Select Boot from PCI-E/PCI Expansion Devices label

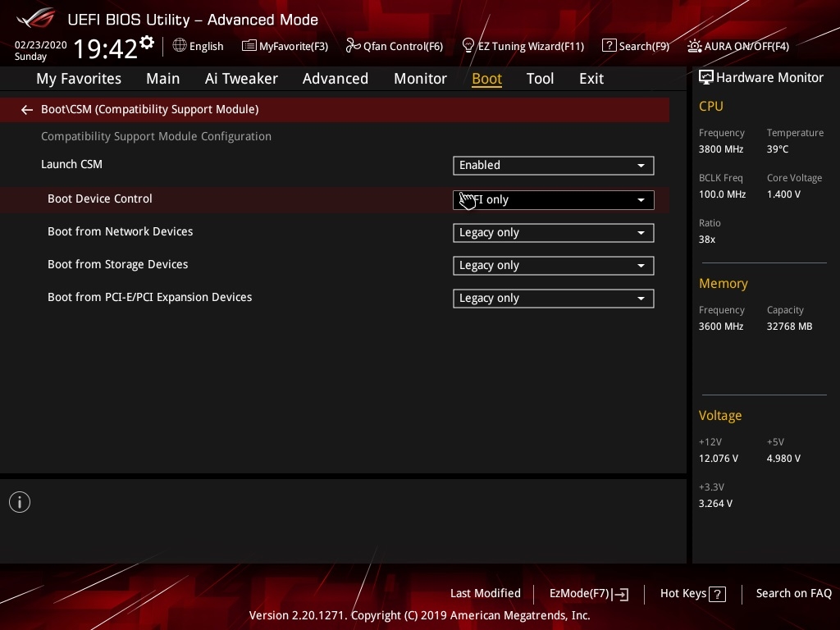click(x=150, y=297)
